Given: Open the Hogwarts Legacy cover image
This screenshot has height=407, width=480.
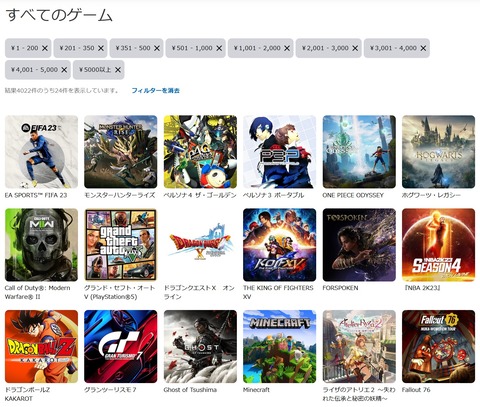Looking at the screenshot, I should (x=439, y=152).
